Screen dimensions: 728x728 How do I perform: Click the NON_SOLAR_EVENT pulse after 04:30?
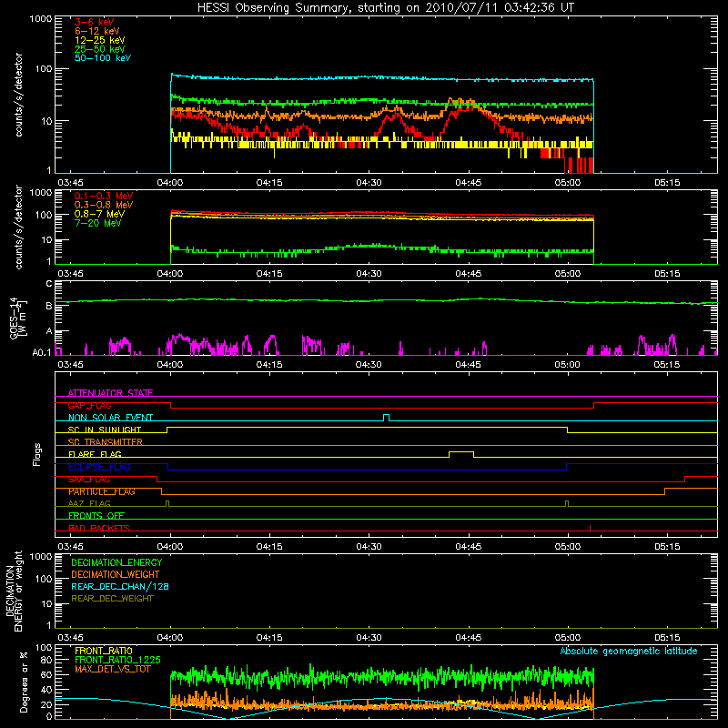(x=386, y=418)
